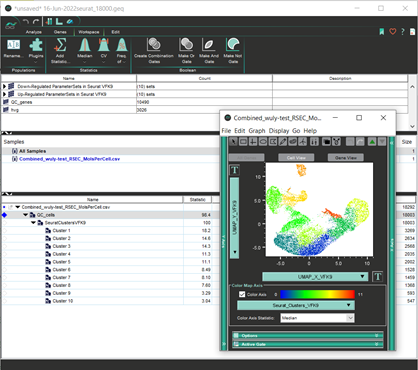Click the X-axis transform T button
Viewport: 418px width, 370px height.
click(378, 277)
